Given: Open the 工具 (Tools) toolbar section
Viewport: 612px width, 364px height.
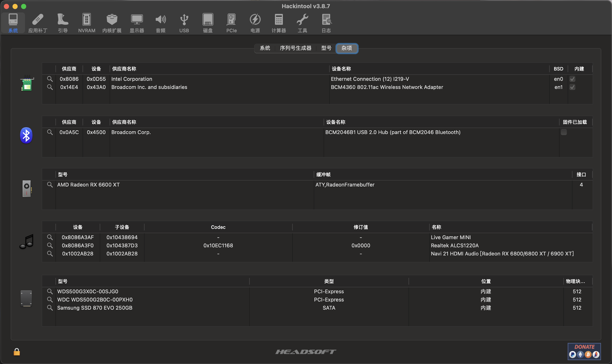Looking at the screenshot, I should pos(302,23).
